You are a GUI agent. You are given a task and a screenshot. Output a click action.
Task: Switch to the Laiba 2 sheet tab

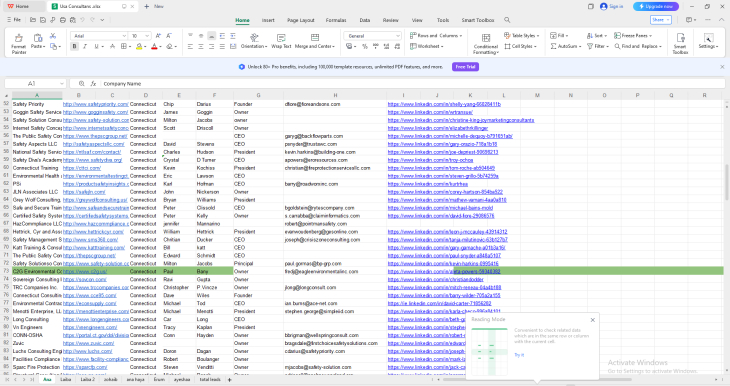(88, 380)
